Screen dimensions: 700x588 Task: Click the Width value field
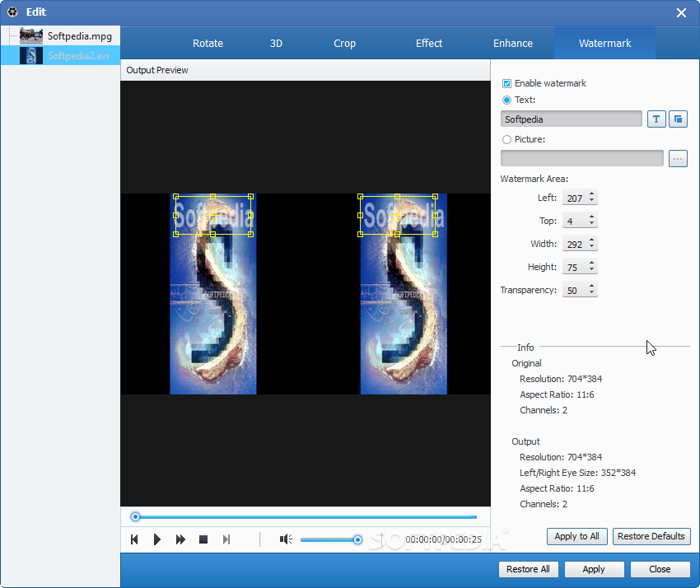point(575,245)
